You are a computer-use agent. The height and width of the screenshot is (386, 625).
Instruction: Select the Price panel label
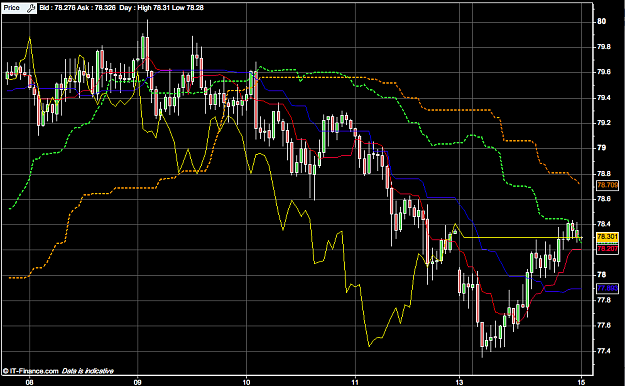point(12,8)
